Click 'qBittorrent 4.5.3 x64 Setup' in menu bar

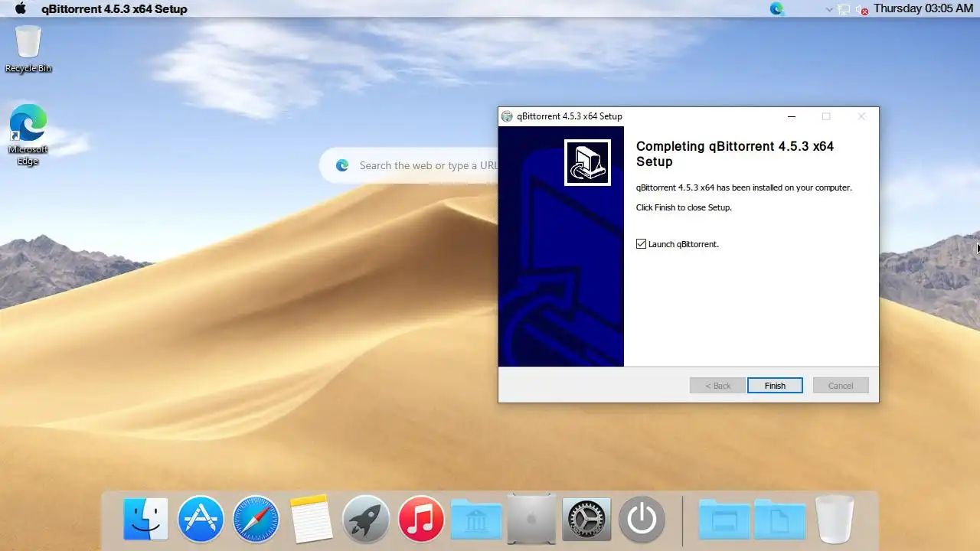(x=114, y=9)
